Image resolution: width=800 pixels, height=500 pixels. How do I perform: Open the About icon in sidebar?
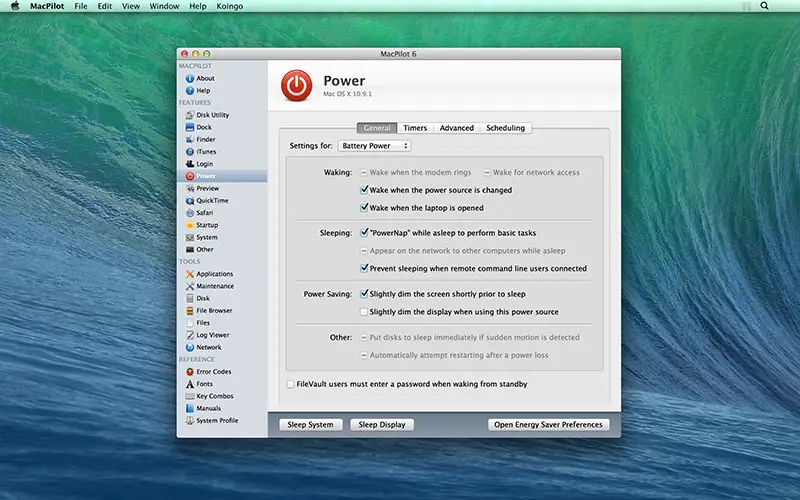click(190, 78)
